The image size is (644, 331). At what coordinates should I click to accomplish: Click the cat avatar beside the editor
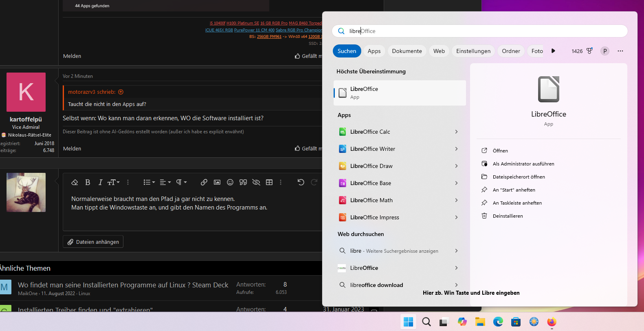pyautogui.click(x=26, y=192)
